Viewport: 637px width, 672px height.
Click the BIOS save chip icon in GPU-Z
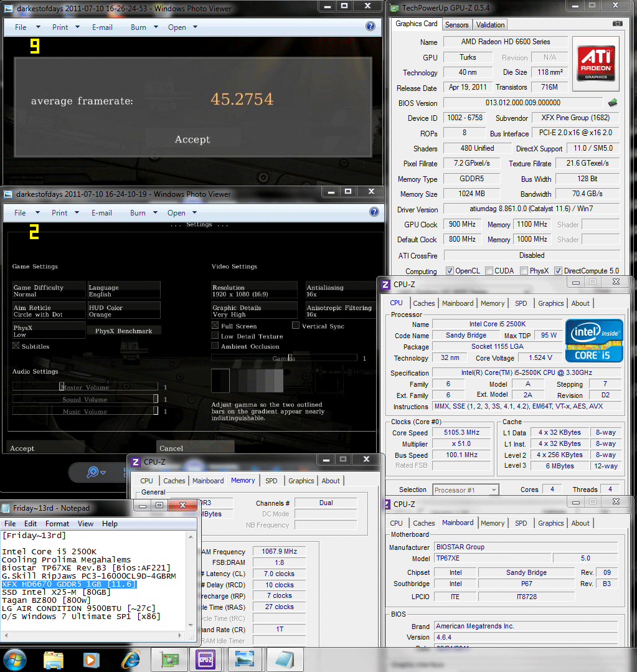[x=613, y=102]
